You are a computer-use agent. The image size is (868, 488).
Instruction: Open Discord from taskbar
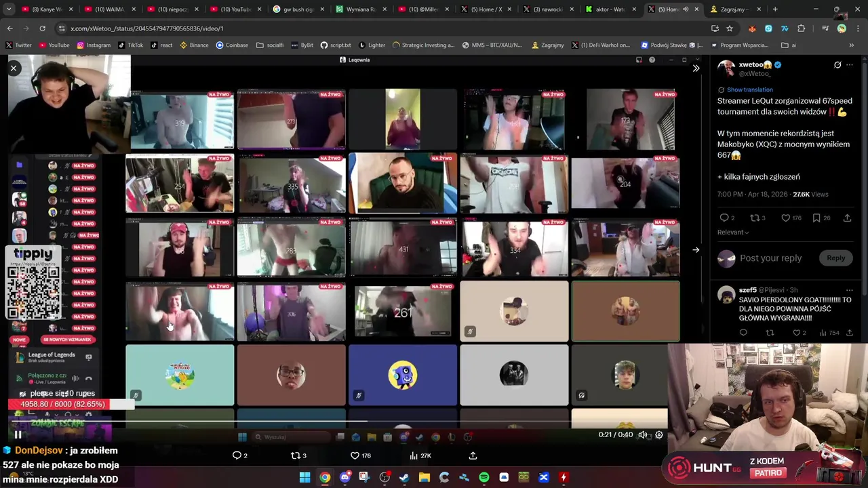click(x=344, y=478)
